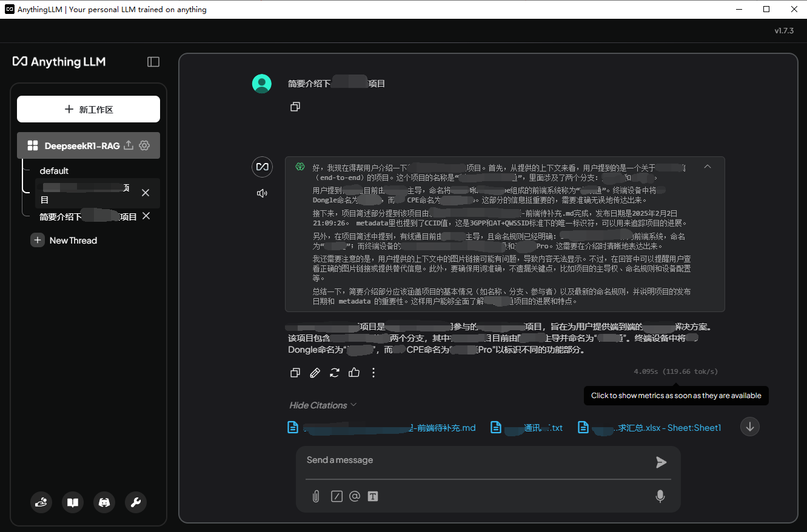
Task: Open the 简要介绍下 thread
Action: click(88, 216)
